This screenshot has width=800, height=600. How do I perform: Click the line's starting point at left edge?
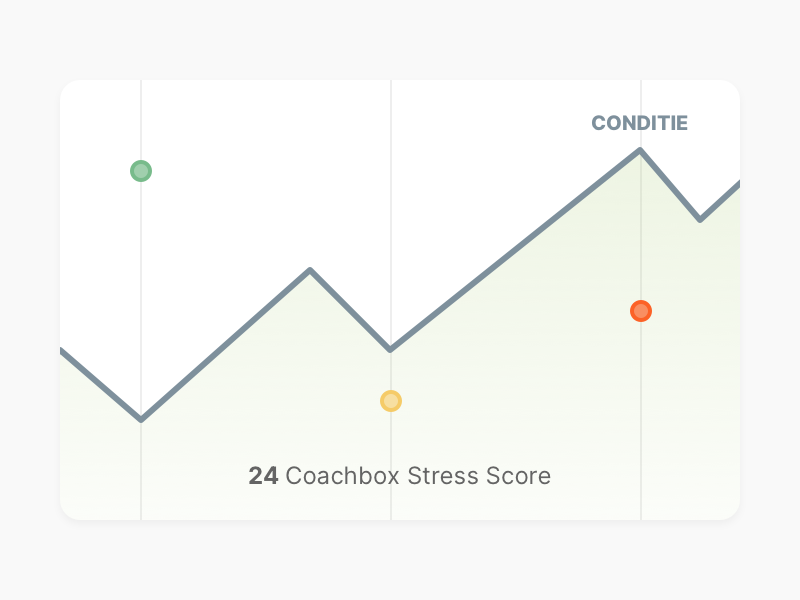click(62, 351)
